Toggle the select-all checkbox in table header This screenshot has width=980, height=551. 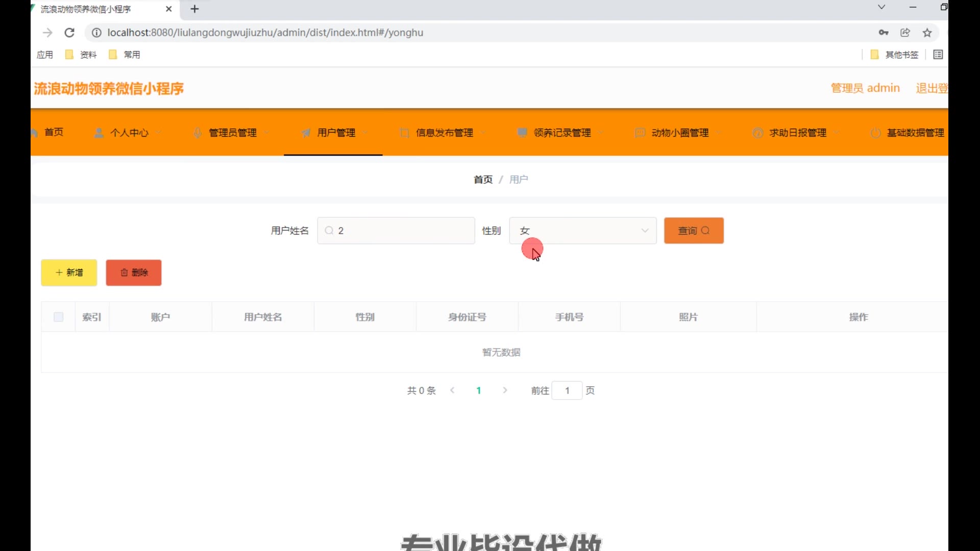tap(59, 317)
